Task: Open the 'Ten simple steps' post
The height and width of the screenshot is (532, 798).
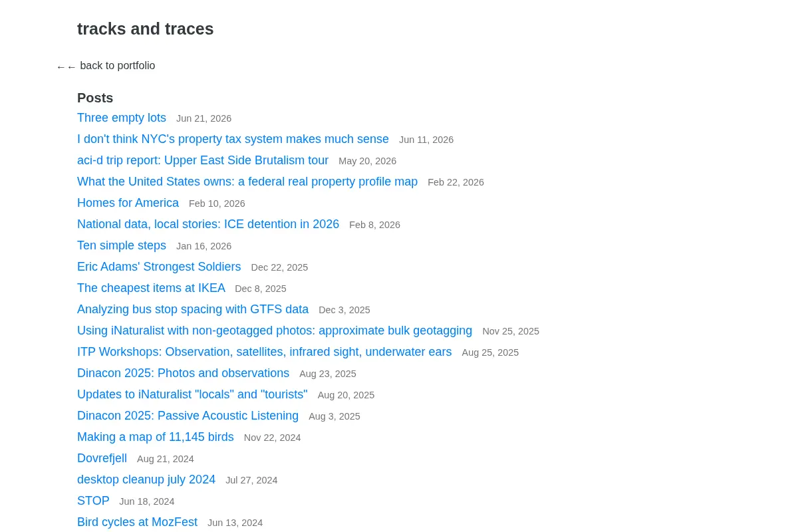Action: click(122, 245)
